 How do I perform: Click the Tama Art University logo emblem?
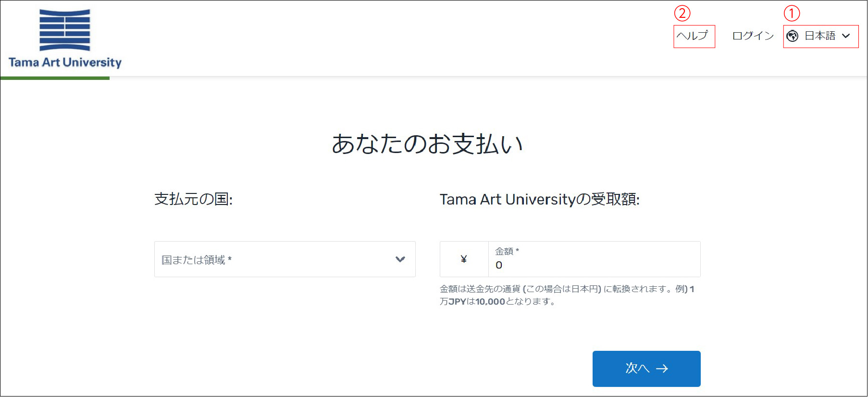coord(64,30)
